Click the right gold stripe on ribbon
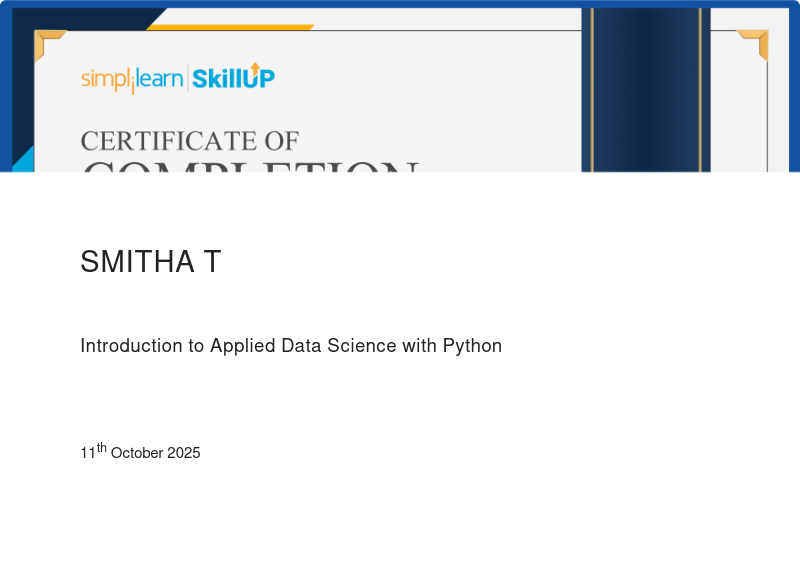The height and width of the screenshot is (565, 800). pos(700,90)
